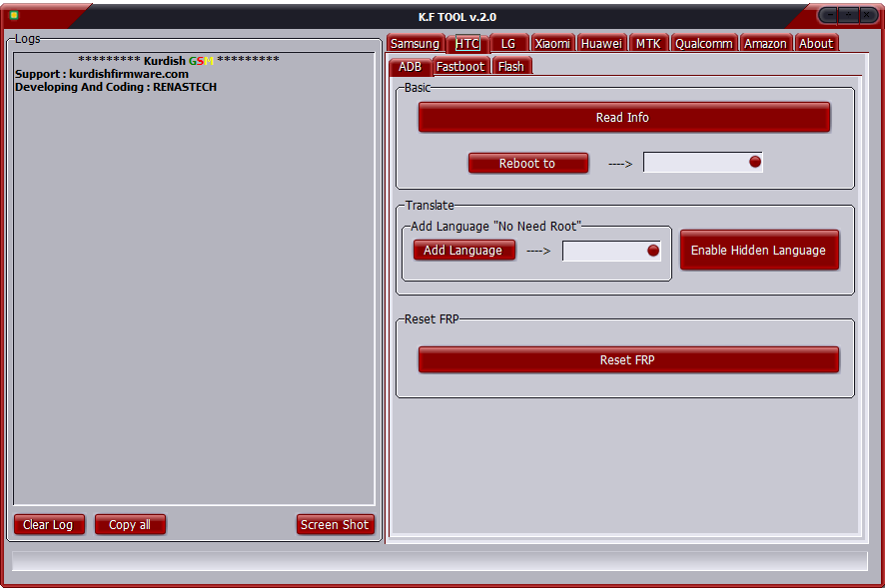Click the Add Language button
Viewport: 885px width, 588px height.
pyautogui.click(x=463, y=250)
